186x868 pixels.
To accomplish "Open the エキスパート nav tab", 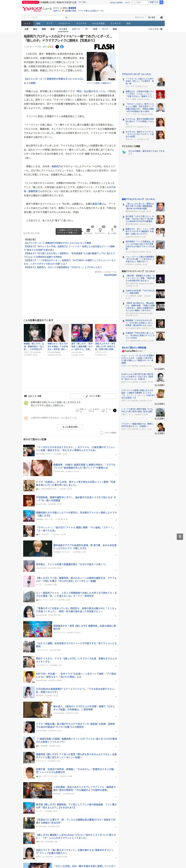I will pyautogui.click(x=64, y=24).
